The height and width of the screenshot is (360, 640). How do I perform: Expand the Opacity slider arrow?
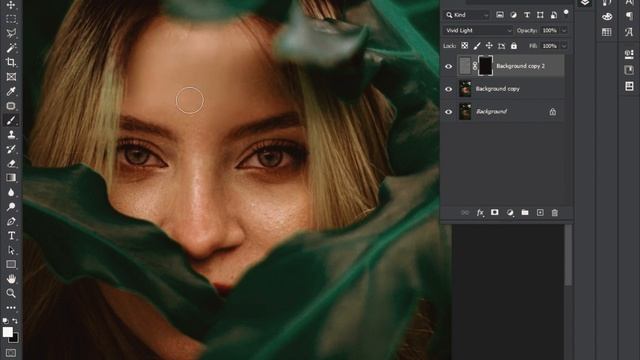point(564,31)
